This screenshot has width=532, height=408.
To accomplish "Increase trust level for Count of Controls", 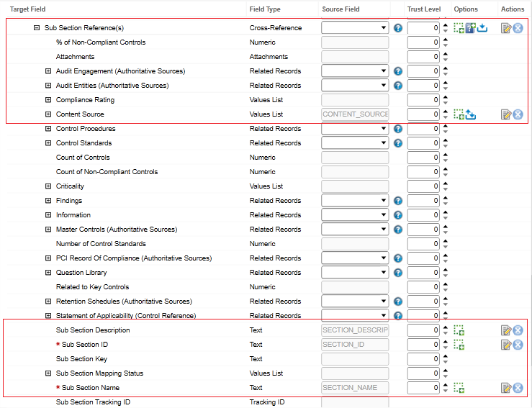I will tap(446, 155).
